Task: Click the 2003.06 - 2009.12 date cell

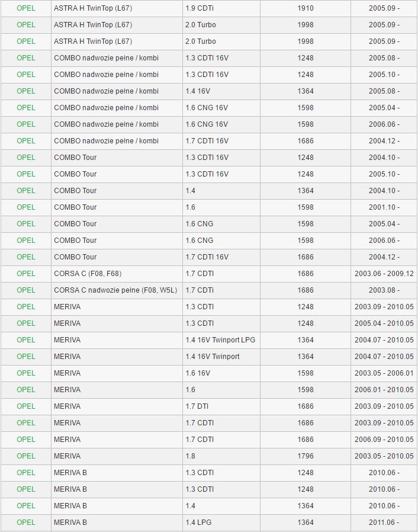Action: tap(384, 274)
